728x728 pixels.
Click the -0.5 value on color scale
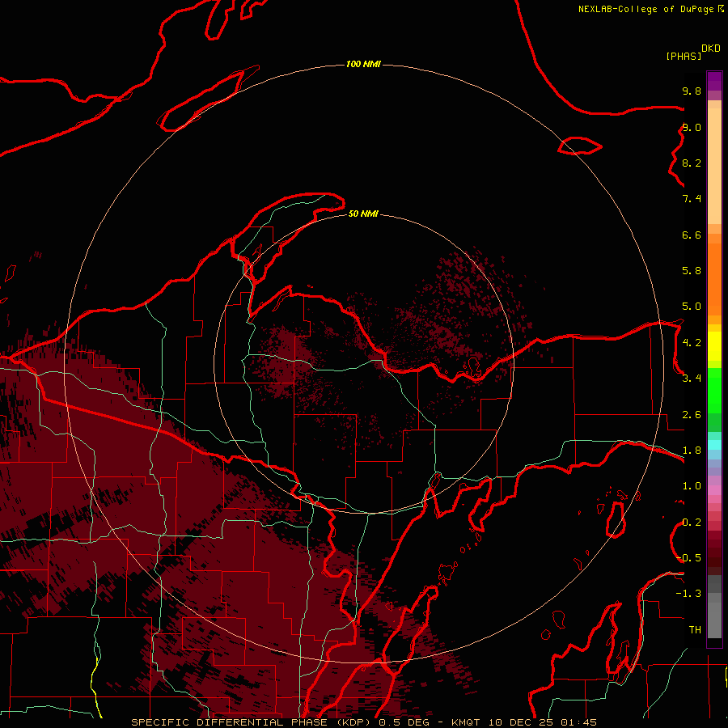click(689, 558)
